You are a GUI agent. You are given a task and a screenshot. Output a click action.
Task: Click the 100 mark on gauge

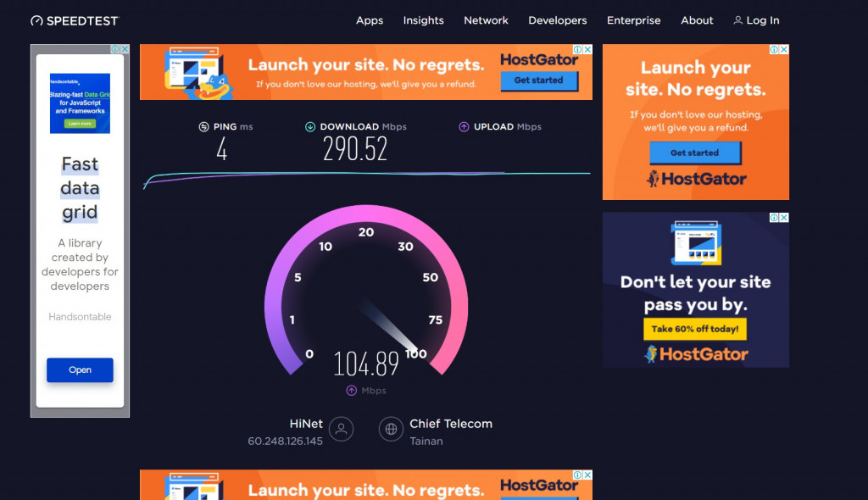pyautogui.click(x=415, y=354)
